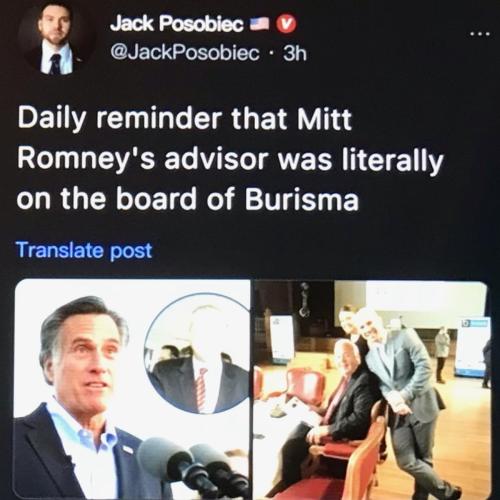
Task: Click the red striped tie in circular inset
Action: tap(201, 388)
